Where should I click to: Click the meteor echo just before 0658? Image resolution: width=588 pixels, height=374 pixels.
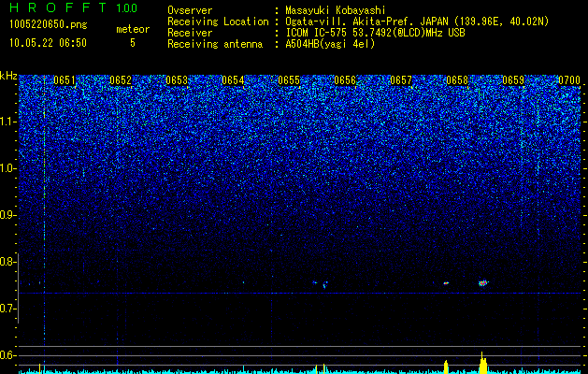click(446, 283)
